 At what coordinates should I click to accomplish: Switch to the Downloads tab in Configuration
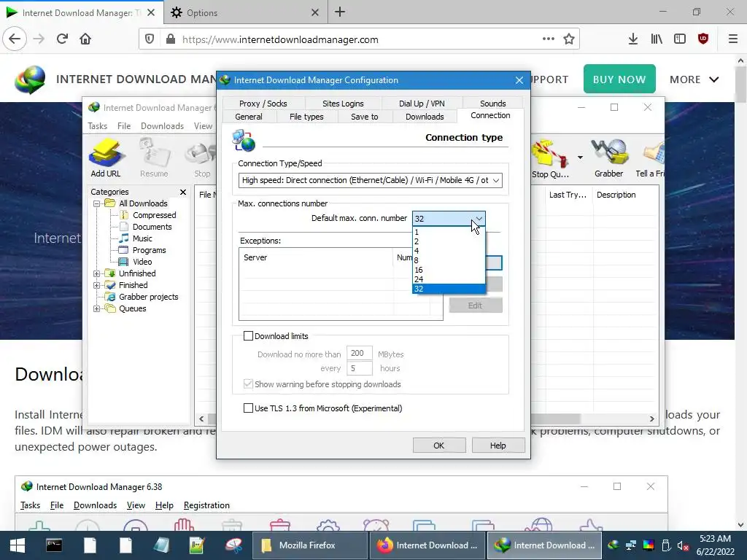[425, 117]
